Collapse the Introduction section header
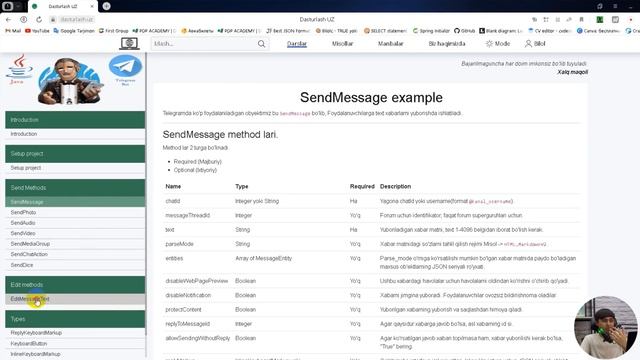This screenshot has width=640, height=360. click(x=75, y=120)
